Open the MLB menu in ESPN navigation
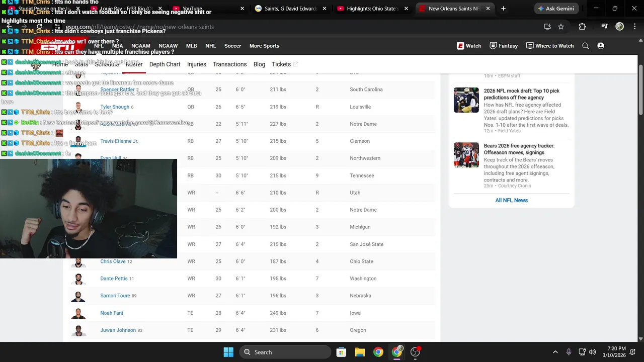Viewport: 644px width, 362px height. [192, 46]
